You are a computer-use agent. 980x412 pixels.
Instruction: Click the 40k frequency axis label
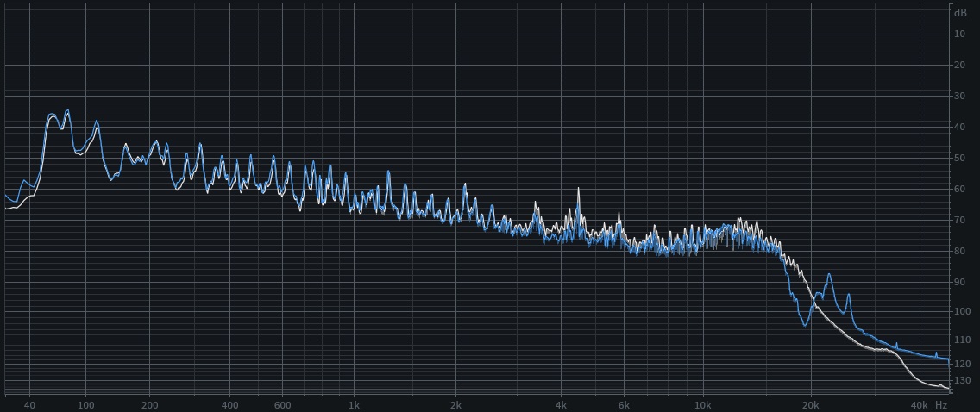(919, 405)
